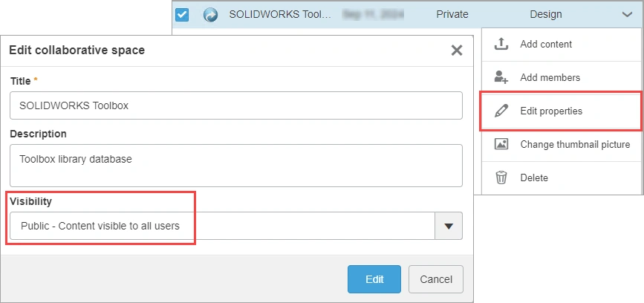Click the trash can Delete icon
The image size is (644, 303).
pyautogui.click(x=501, y=177)
